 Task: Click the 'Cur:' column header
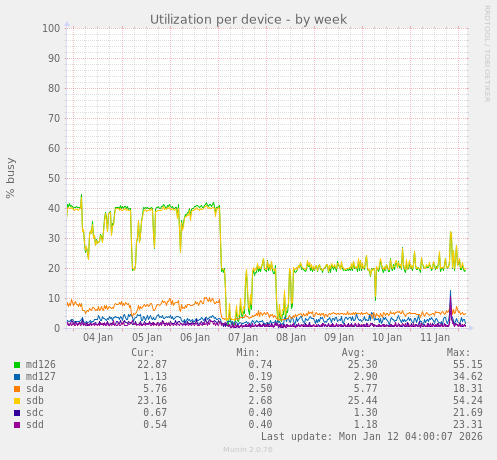point(143,353)
